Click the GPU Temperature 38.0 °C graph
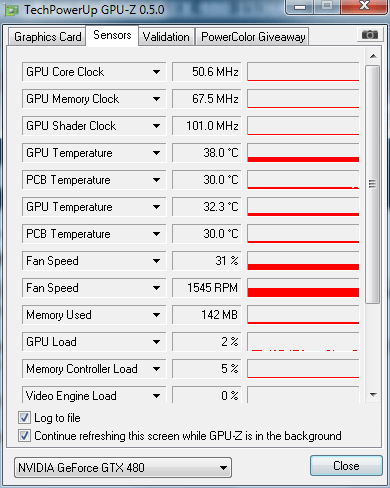This screenshot has width=390, height=488. click(x=303, y=153)
